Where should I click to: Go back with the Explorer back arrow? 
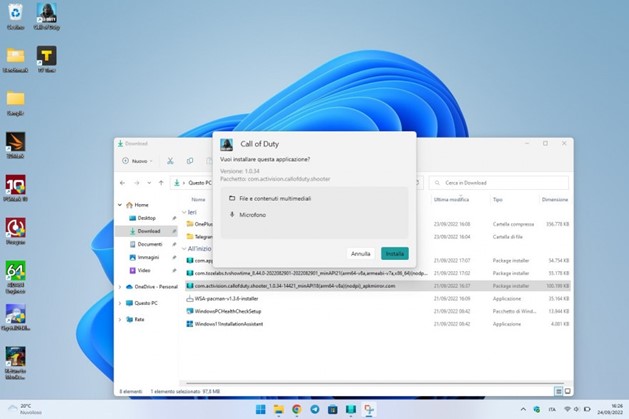tap(122, 183)
